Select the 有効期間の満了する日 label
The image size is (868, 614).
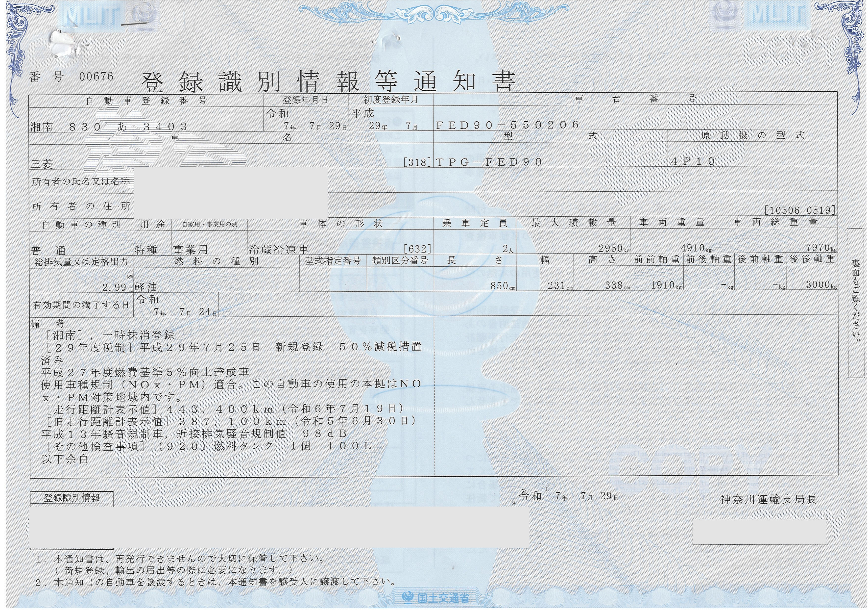coord(81,305)
